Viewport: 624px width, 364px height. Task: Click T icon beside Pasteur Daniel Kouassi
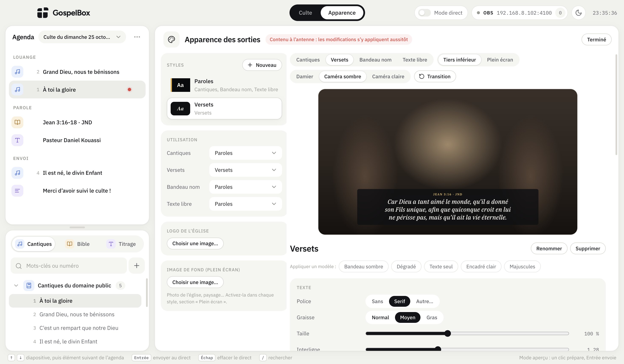point(17,140)
